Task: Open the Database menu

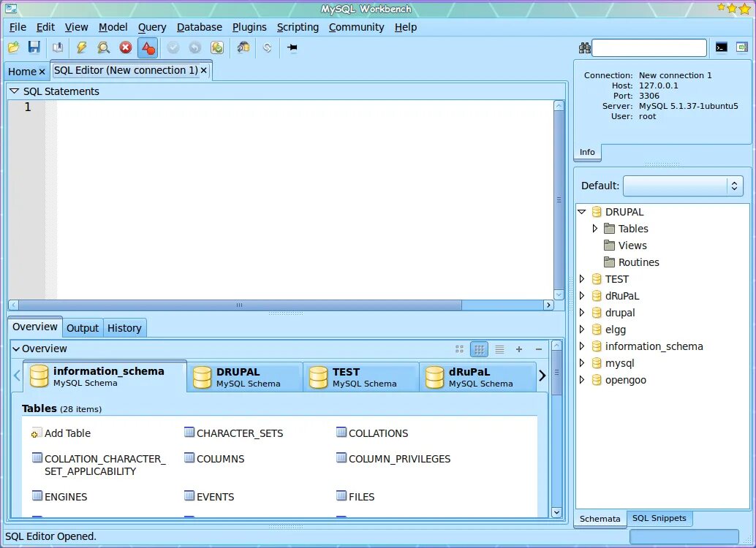Action: coord(200,28)
